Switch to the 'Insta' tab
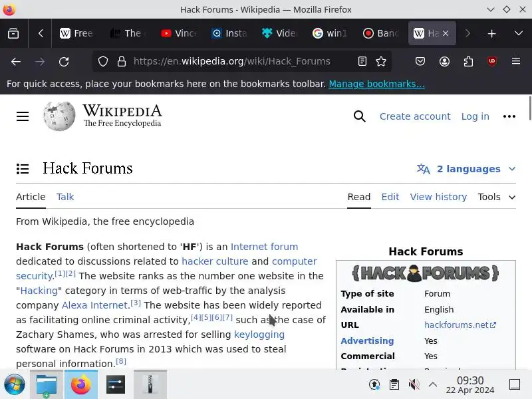Image resolution: width=532 pixels, height=399 pixels. click(x=229, y=33)
